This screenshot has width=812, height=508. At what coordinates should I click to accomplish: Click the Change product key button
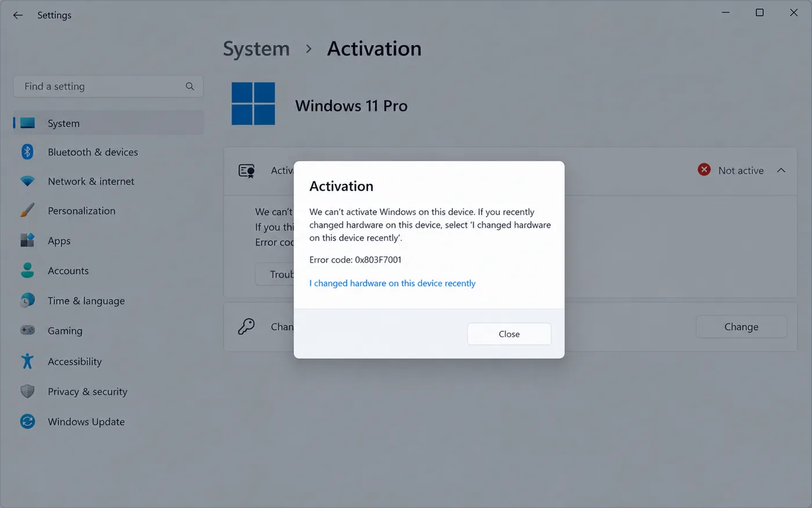tap(741, 326)
